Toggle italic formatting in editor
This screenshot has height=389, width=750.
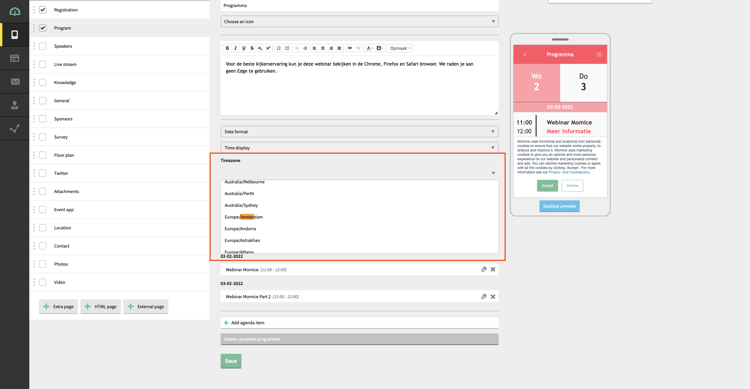click(235, 48)
